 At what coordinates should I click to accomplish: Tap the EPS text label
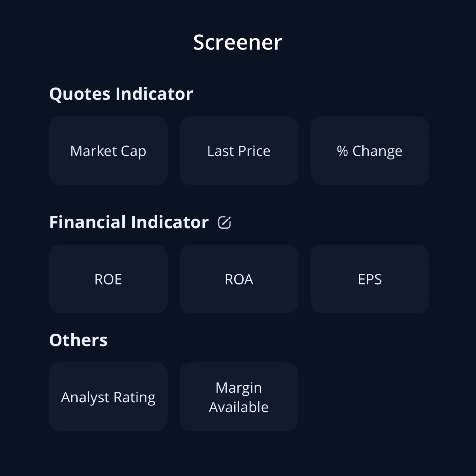point(370,279)
